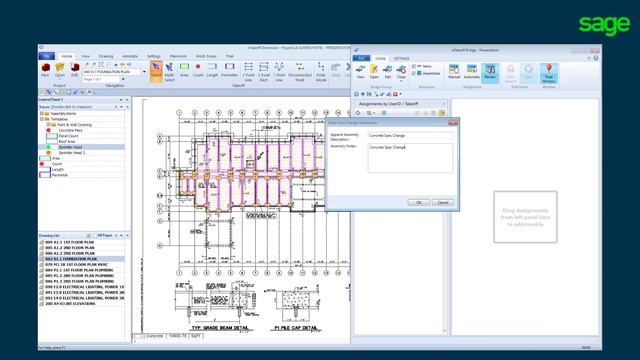
Task: Open the Settings tab in eTakeoff Dimension
Action: click(x=153, y=56)
